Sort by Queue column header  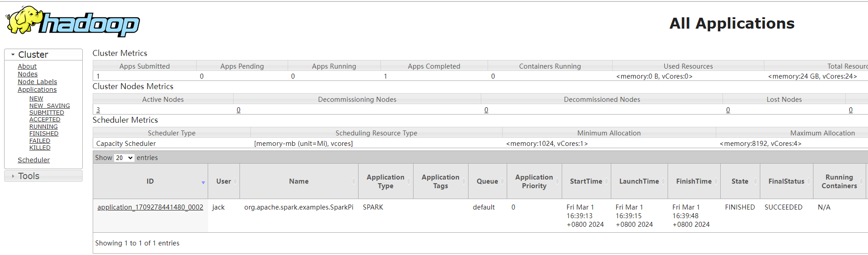pyautogui.click(x=487, y=181)
